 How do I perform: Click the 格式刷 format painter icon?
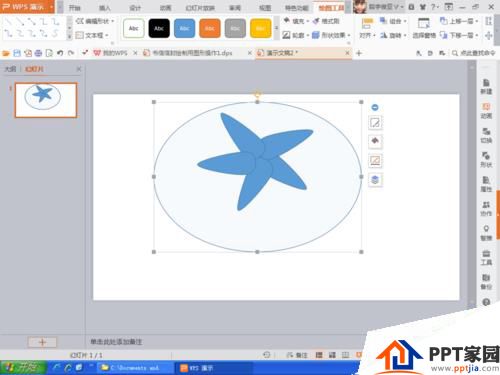pos(326,21)
